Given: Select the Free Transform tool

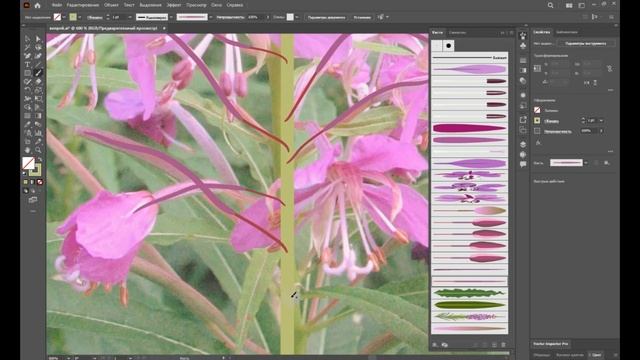Looking at the screenshot, I should 38,99.
